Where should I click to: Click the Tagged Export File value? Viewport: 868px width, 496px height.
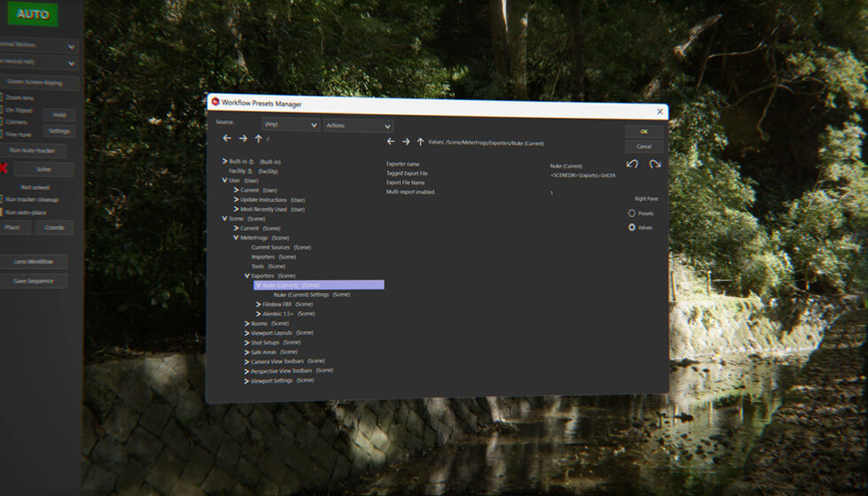(583, 175)
